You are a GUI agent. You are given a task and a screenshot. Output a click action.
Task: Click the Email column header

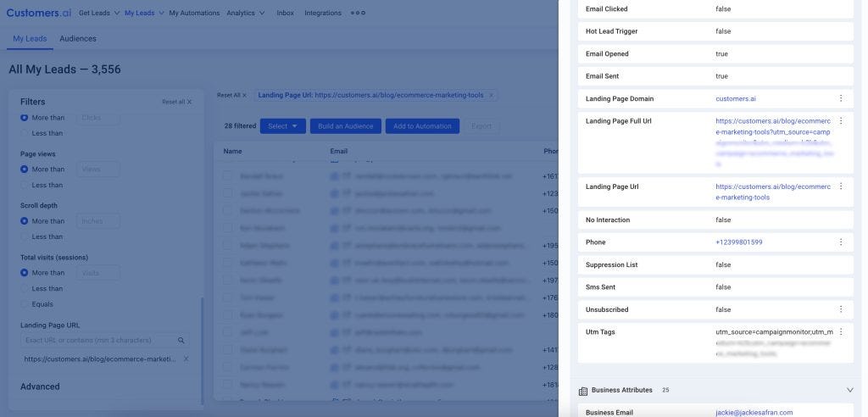[x=339, y=151]
